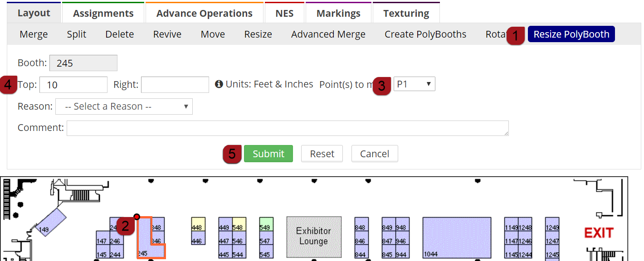Click the red step 1 marker badge
The height and width of the screenshot is (261, 644).
(515, 35)
